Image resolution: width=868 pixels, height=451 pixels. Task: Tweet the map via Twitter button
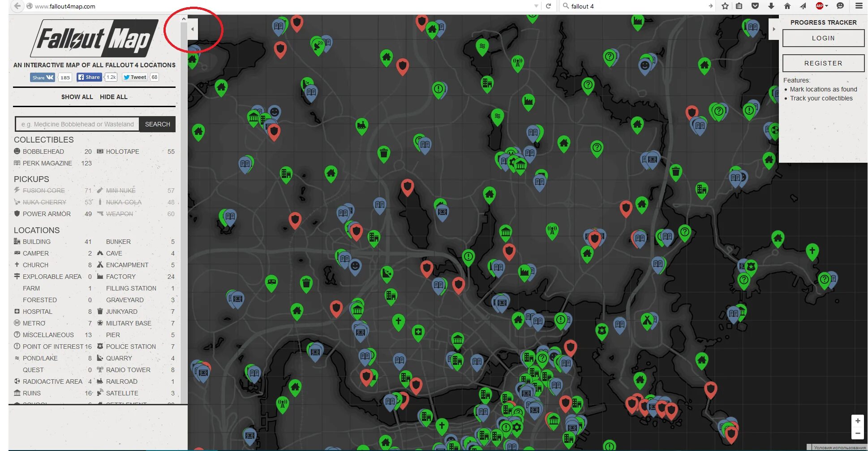pyautogui.click(x=135, y=77)
